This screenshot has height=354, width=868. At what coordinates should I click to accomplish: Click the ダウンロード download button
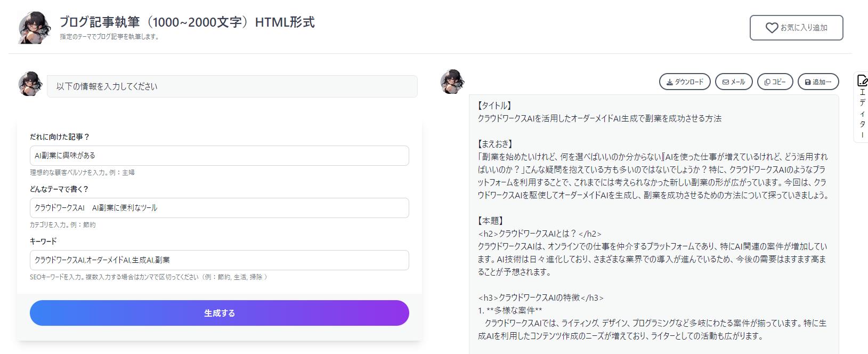tap(685, 82)
